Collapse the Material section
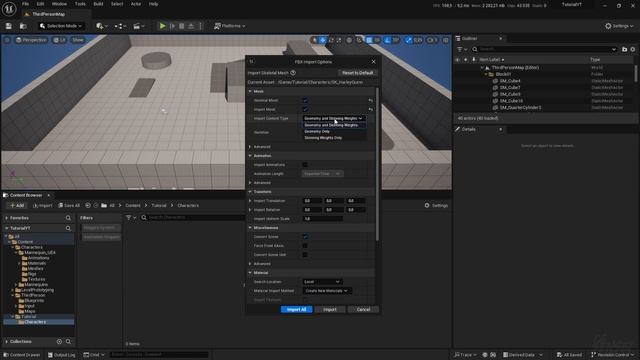This screenshot has height=360, width=640. click(x=250, y=273)
